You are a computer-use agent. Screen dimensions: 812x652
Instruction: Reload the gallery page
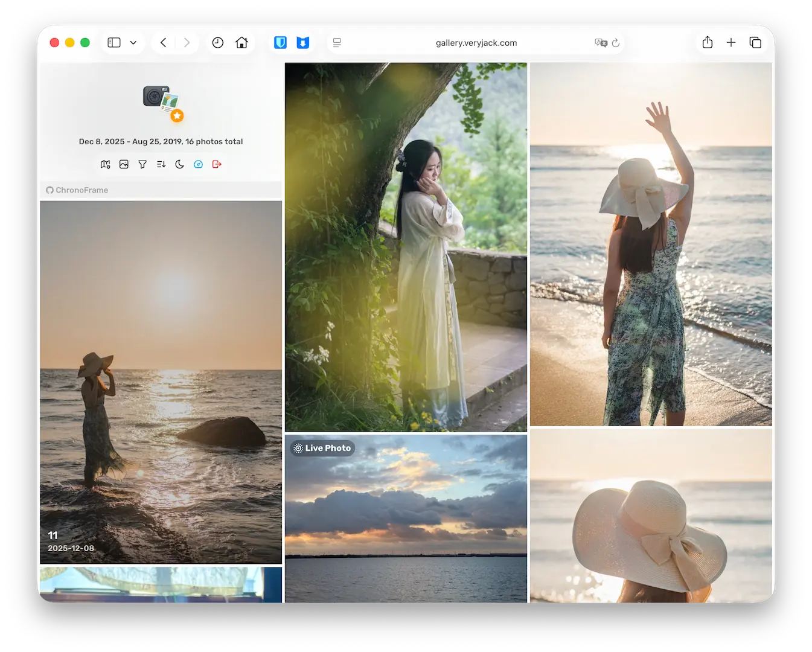pyautogui.click(x=616, y=43)
